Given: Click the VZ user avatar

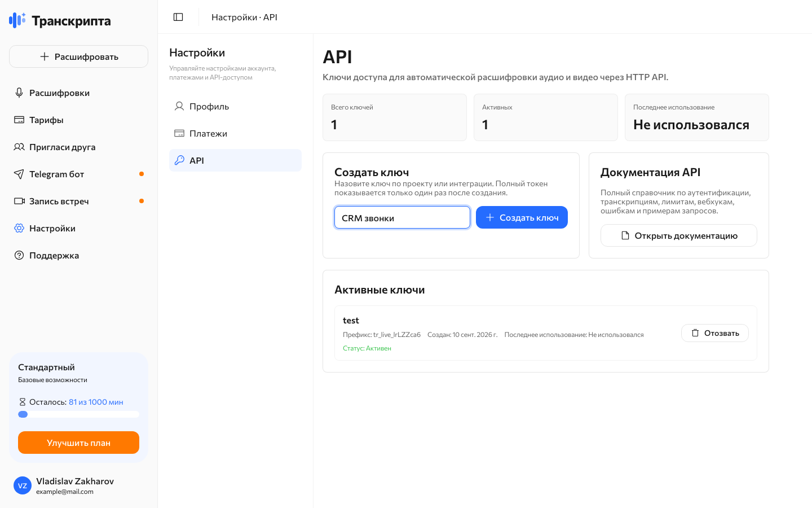Looking at the screenshot, I should point(23,485).
